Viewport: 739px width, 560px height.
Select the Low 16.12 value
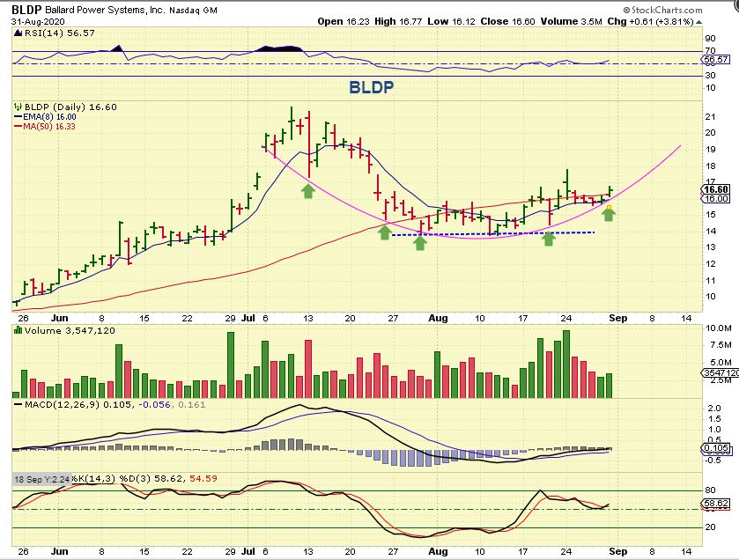452,21
